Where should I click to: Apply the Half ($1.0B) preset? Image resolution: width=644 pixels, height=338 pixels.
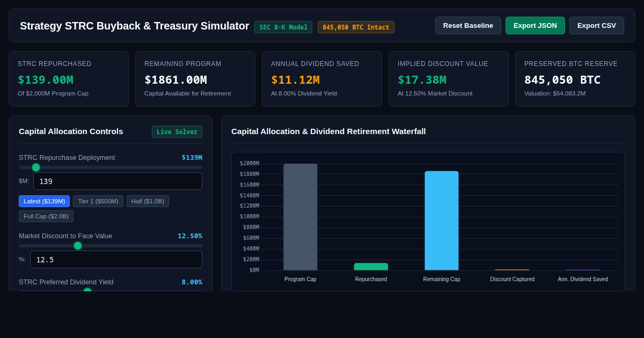pyautogui.click(x=148, y=201)
